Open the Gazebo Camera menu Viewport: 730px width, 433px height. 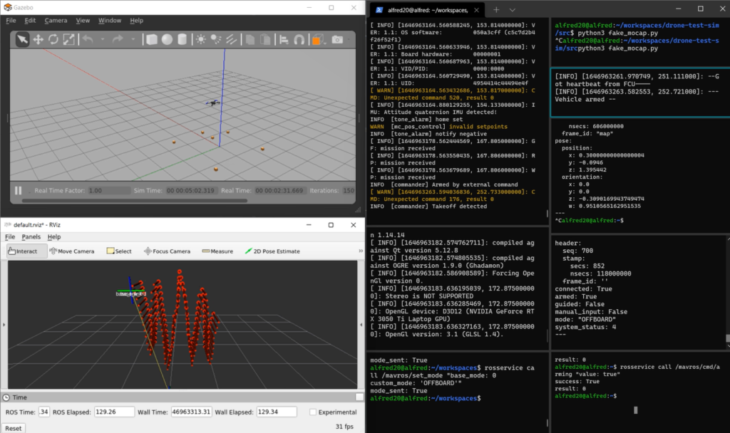coord(55,20)
